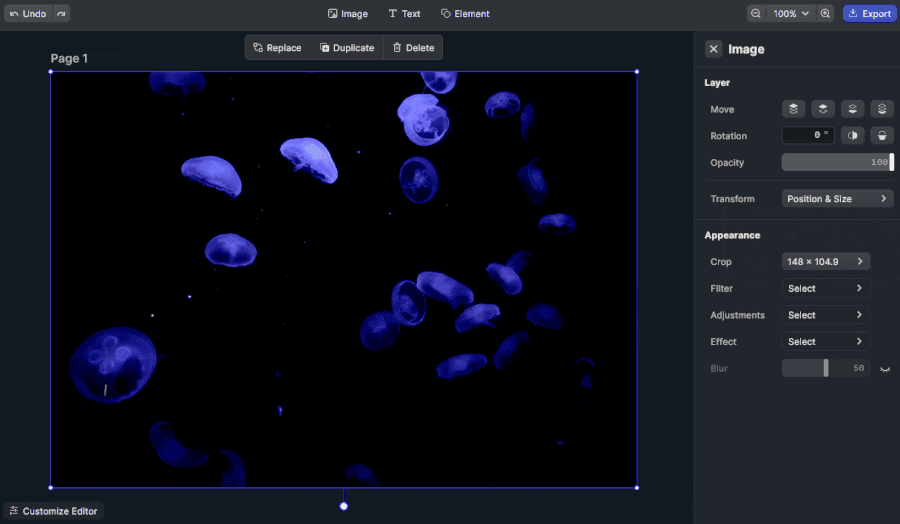Expand the Filter Select option
The image size is (900, 524).
[x=825, y=289]
